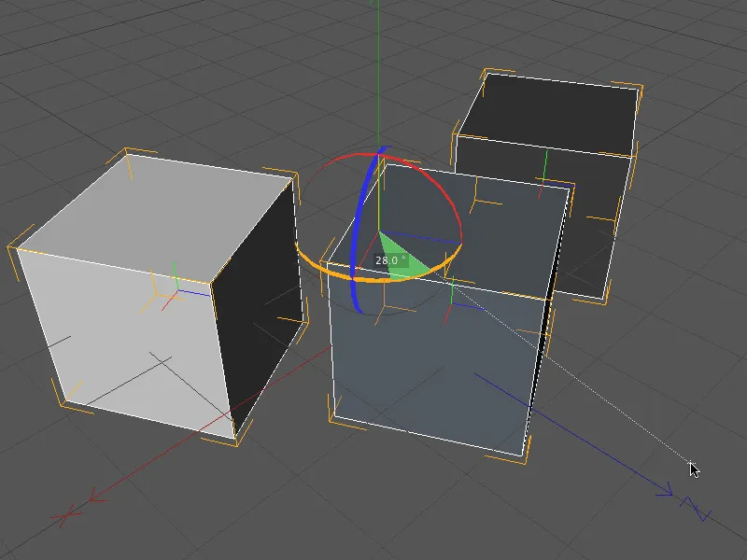The height and width of the screenshot is (560, 747).
Task: Click the thick blue rotation band
Action: pyautogui.click(x=358, y=229)
